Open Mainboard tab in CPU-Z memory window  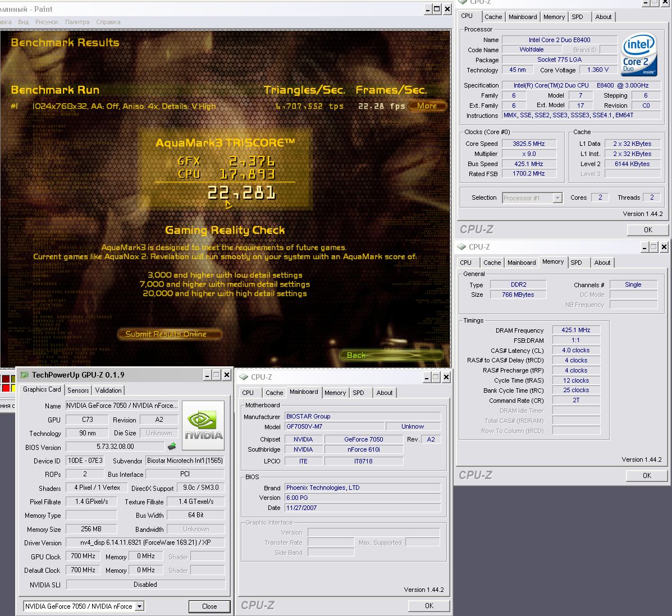[x=522, y=263]
